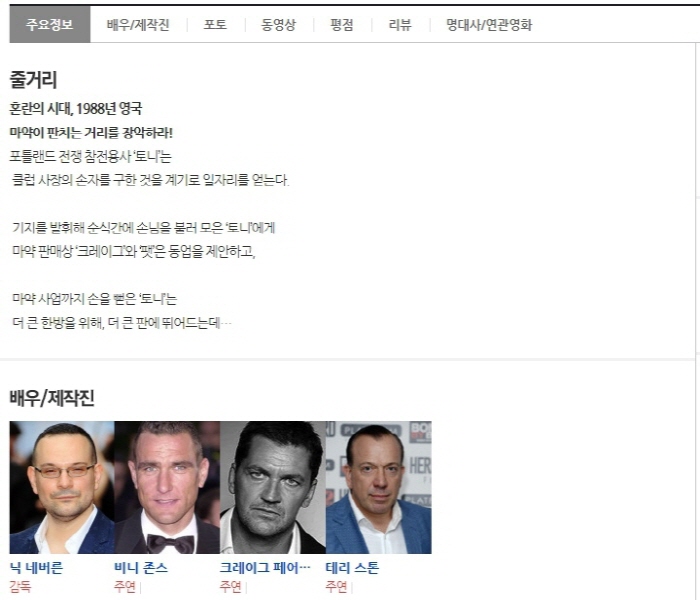The height and width of the screenshot is (600, 700).
Task: Open the 주요정보 tab
Action: click(50, 24)
